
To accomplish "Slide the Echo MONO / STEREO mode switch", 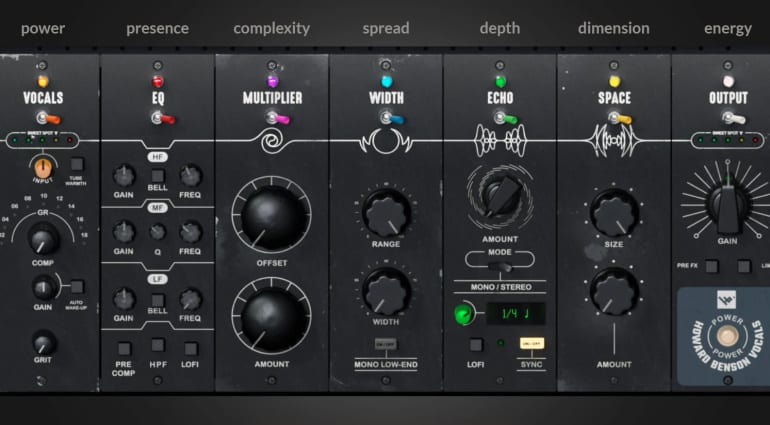I will pyautogui.click(x=499, y=267).
